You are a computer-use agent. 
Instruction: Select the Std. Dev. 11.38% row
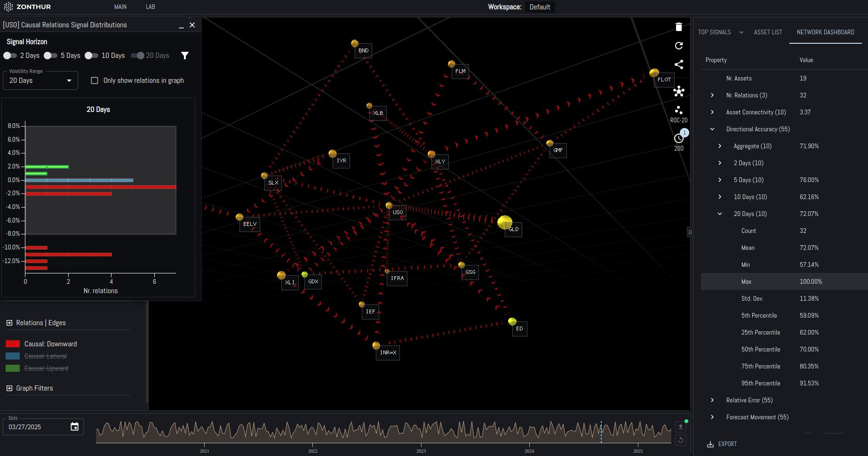pos(784,298)
